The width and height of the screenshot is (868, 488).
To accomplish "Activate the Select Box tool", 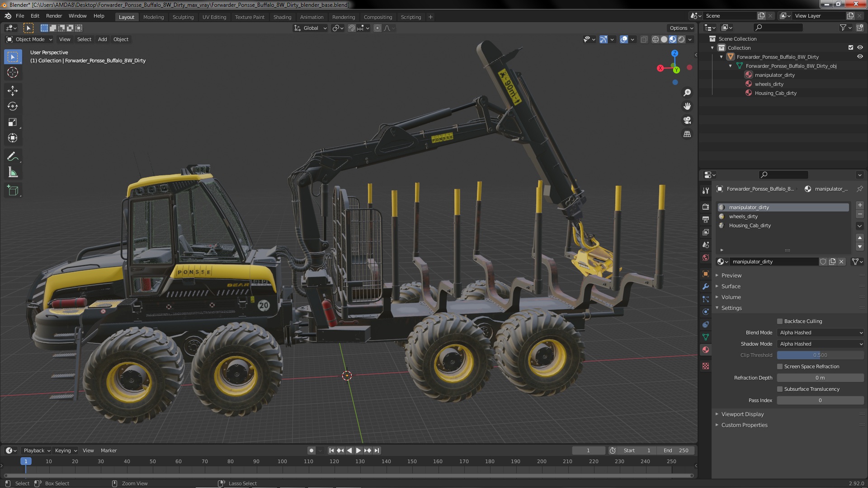I will coord(13,57).
